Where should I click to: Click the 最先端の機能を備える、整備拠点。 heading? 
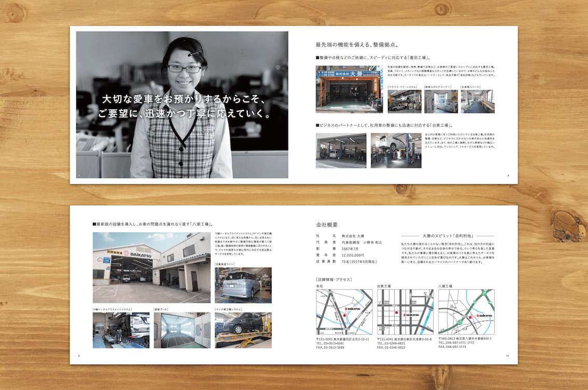pyautogui.click(x=357, y=45)
